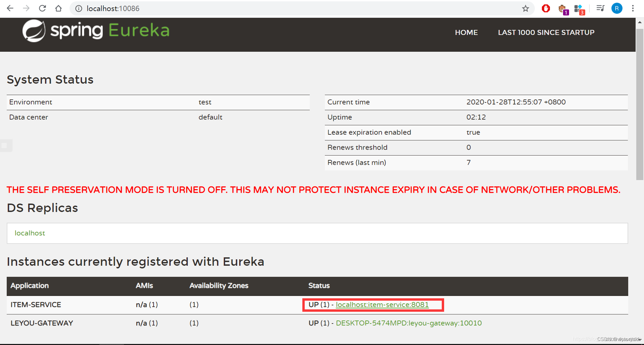644x345 pixels.
Task: Go back to the previous page
Action: pos(10,8)
